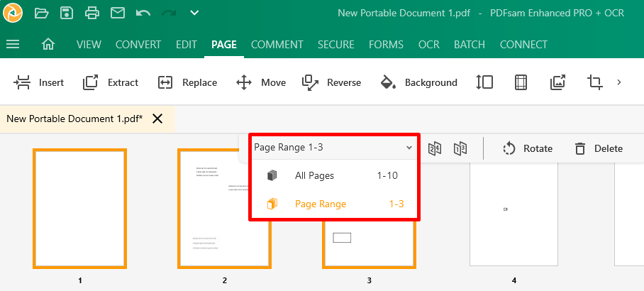Viewport: 644px width, 291px height.
Task: Select page 1 thumbnail
Action: pos(79,209)
